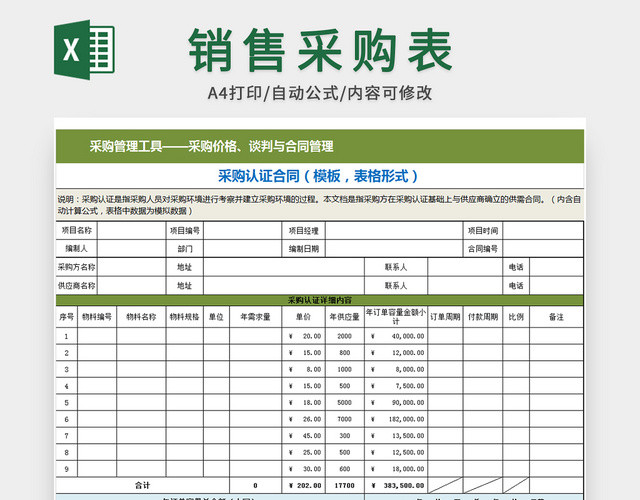Click the 付款周期 column header
Screen dimensions: 640x500
click(x=483, y=317)
